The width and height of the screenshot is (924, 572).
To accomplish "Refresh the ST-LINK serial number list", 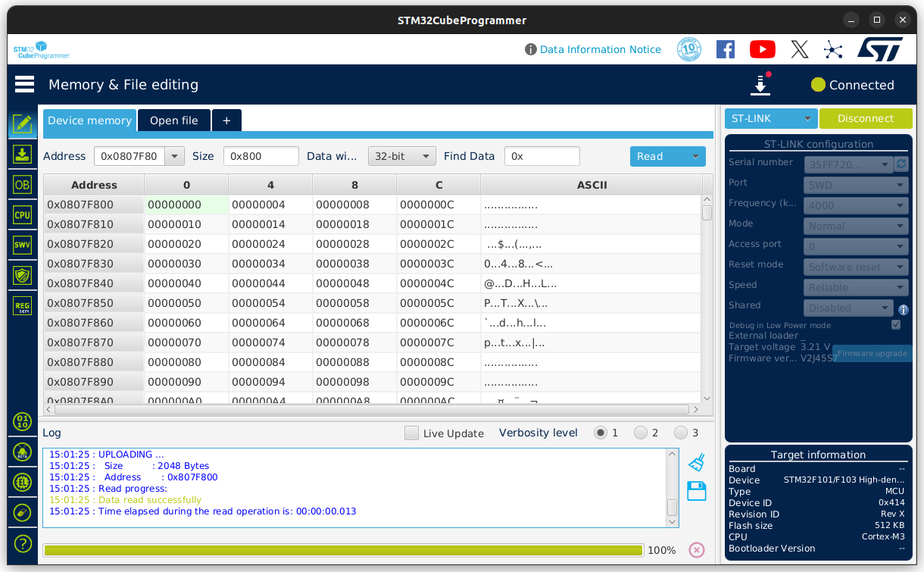I will tap(901, 164).
